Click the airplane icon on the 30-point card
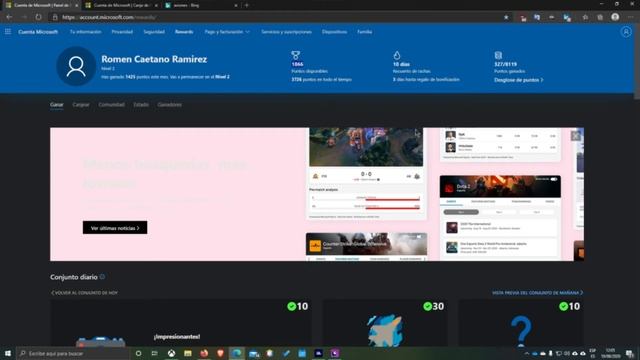This screenshot has height=360, width=640. (385, 330)
